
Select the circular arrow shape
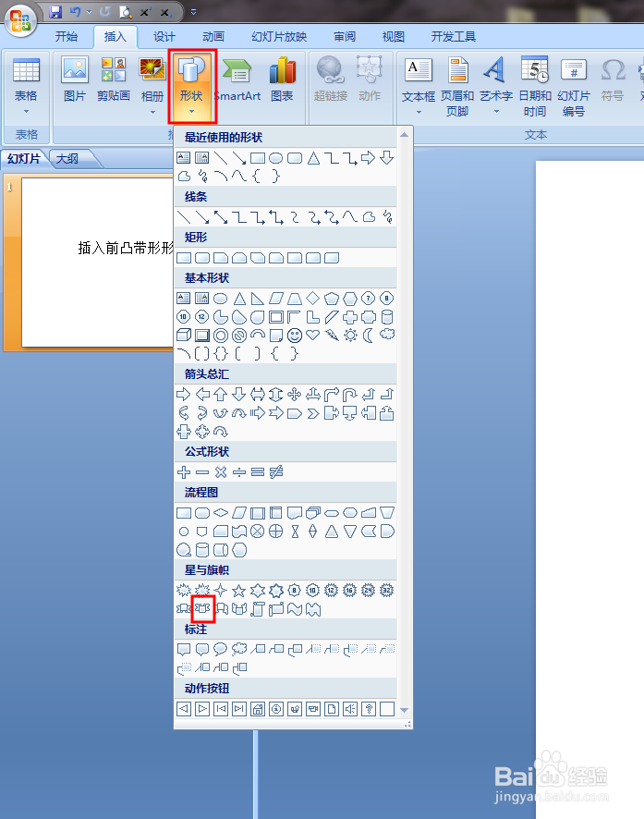pyautogui.click(x=221, y=432)
